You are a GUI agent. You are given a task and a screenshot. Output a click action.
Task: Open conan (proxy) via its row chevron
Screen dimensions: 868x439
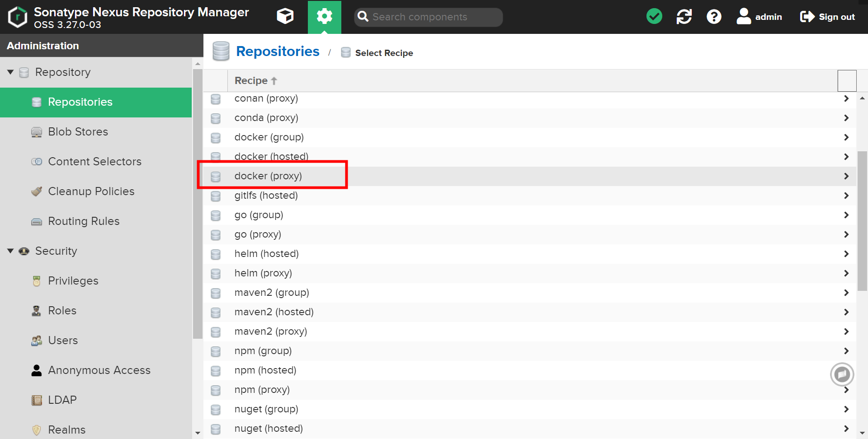(x=846, y=98)
